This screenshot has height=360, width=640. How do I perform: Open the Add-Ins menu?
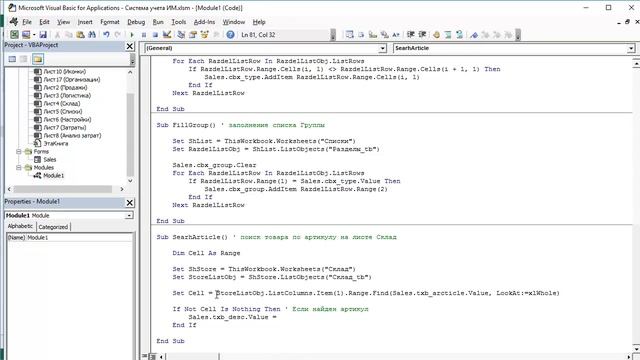204,22
